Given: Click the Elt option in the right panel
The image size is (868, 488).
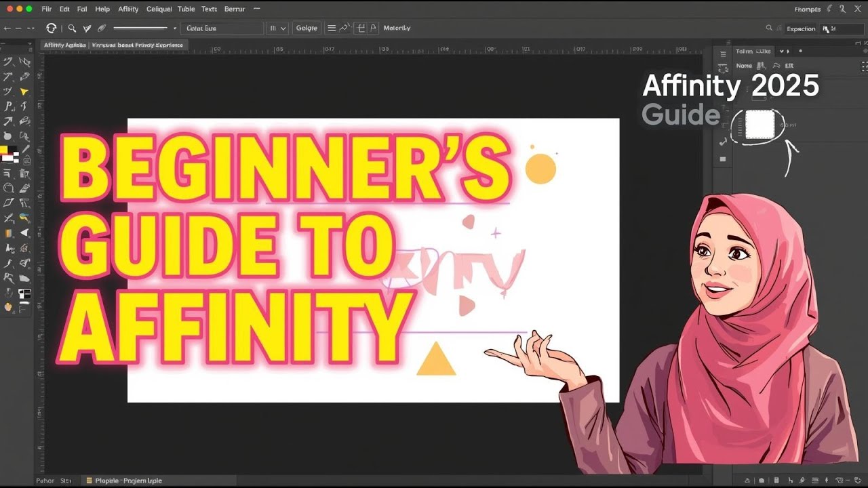Looking at the screenshot, I should (x=789, y=66).
